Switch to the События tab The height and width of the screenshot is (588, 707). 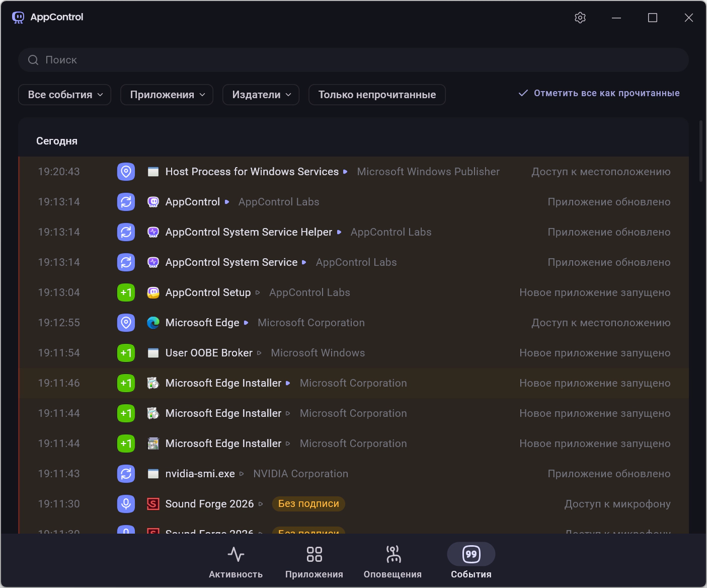click(471, 561)
